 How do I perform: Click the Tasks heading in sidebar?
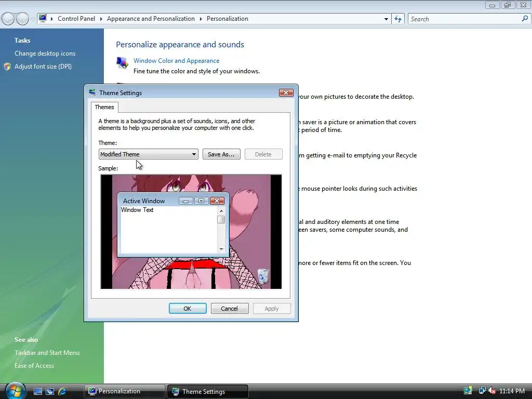[22, 41]
